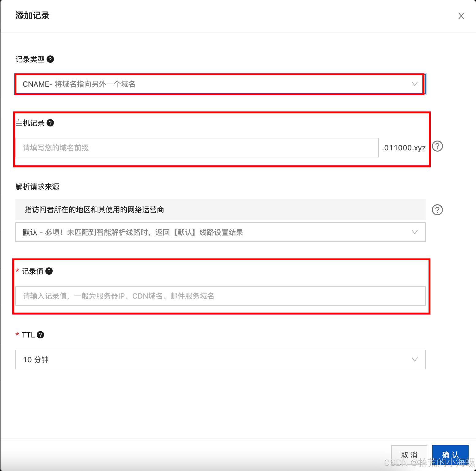476x471 pixels.
Task: Click the .011000.xyz domain suffix text
Action: (x=404, y=148)
